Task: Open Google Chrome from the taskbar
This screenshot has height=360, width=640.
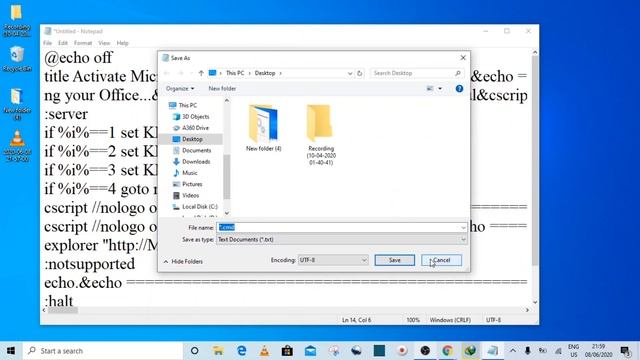Action: coord(447,351)
